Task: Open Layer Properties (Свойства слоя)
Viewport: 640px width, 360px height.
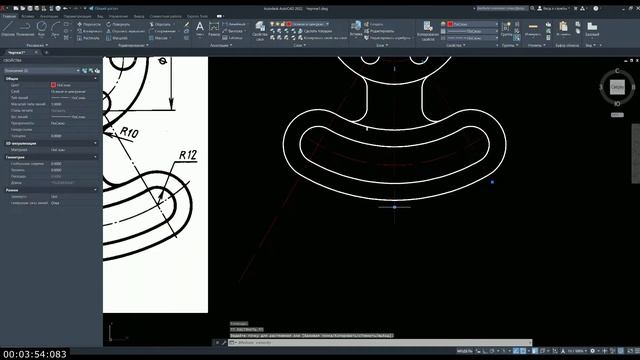Action: coord(260,31)
